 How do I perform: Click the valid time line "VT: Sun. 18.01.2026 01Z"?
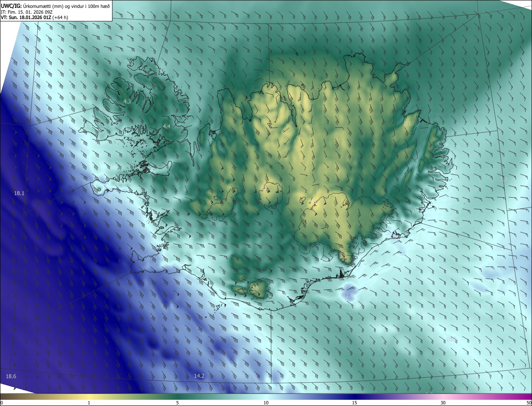point(26,17)
